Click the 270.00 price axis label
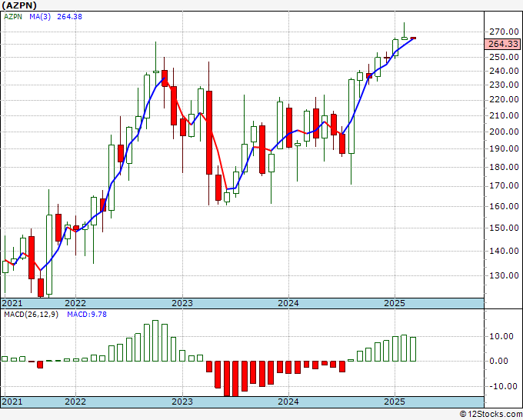Screen dimensions: 523x420 504,32
